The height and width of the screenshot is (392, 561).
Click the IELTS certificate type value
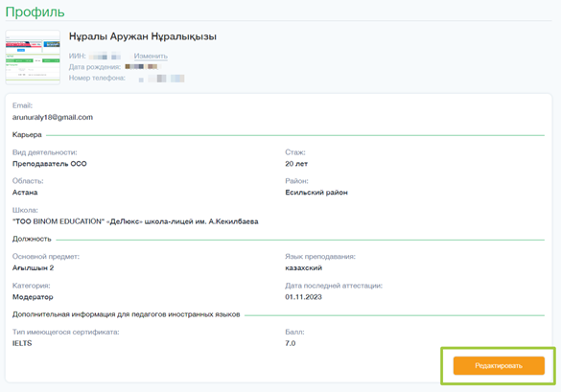[x=22, y=343]
